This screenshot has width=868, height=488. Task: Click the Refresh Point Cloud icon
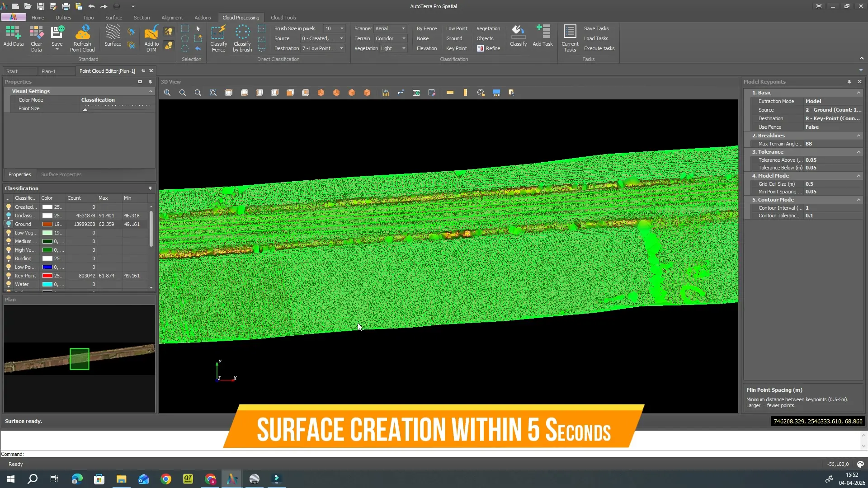coord(82,38)
